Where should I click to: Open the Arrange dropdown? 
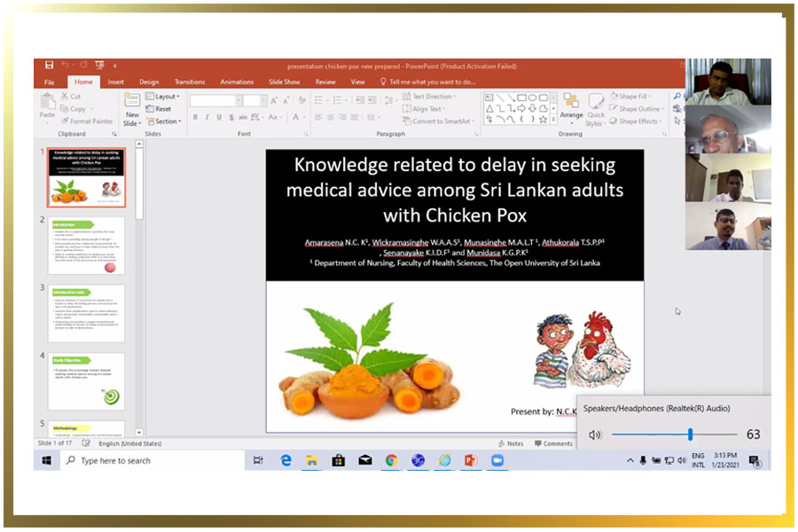[x=572, y=108]
